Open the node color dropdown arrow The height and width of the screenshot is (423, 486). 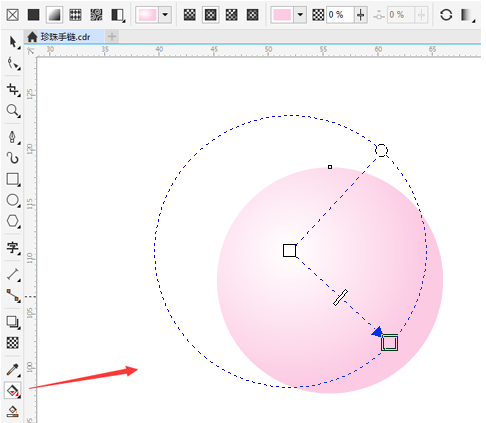pos(300,15)
